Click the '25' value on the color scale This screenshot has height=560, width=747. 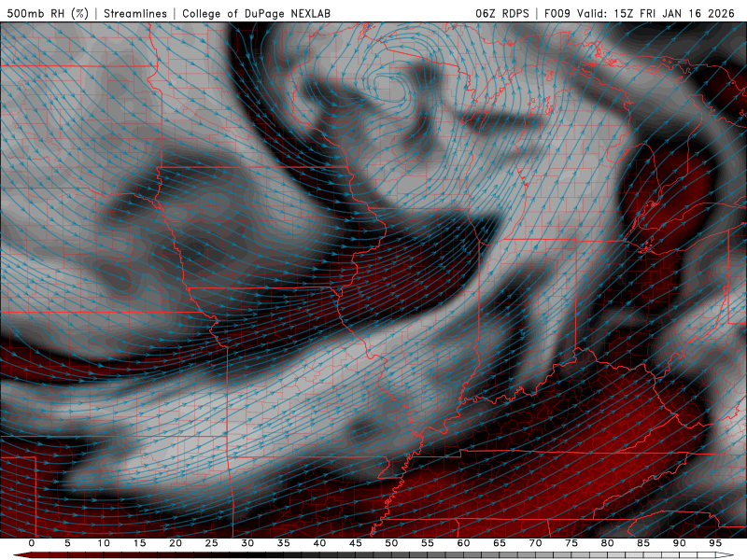(212, 543)
